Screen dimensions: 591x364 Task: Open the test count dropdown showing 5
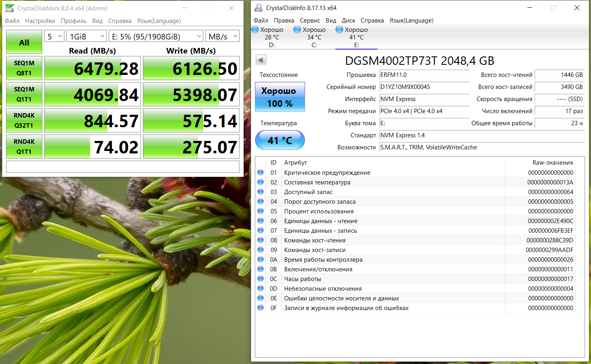click(54, 36)
